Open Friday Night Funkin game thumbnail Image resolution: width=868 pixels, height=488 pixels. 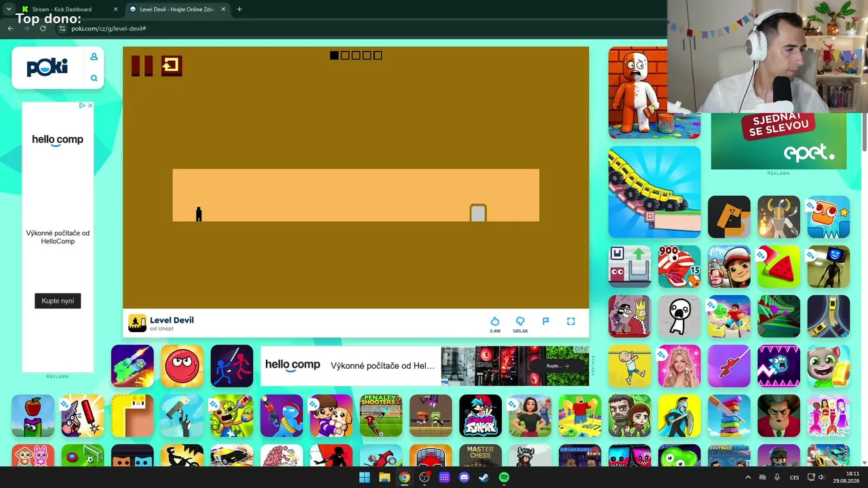(x=480, y=416)
